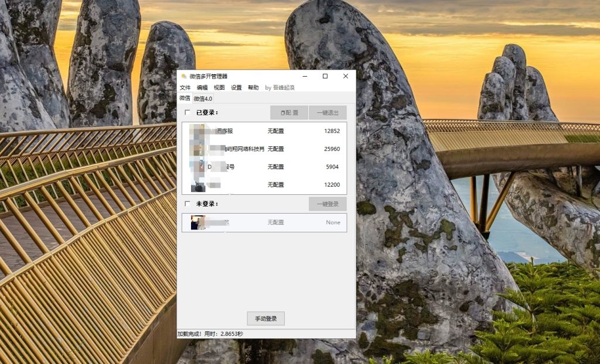
Task: Open the 文件 menu
Action: [185, 88]
